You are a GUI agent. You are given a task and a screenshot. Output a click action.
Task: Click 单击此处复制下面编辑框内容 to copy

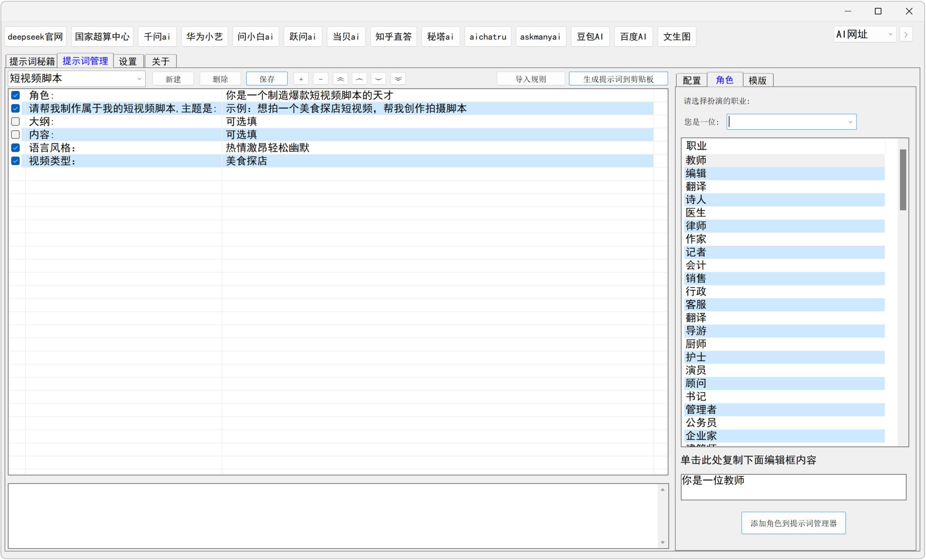pos(748,460)
